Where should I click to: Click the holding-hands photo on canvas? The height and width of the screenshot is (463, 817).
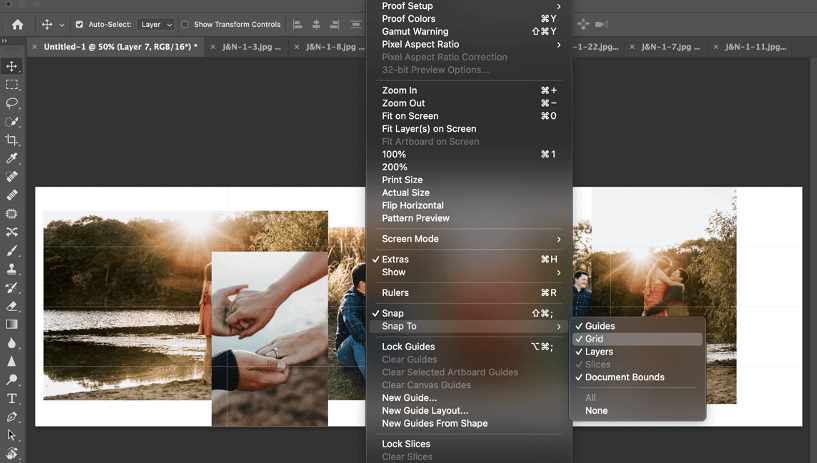[269, 339]
